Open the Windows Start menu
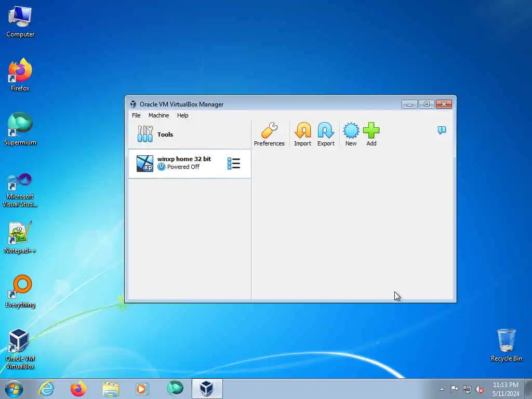The height and width of the screenshot is (399, 532). pos(14,389)
